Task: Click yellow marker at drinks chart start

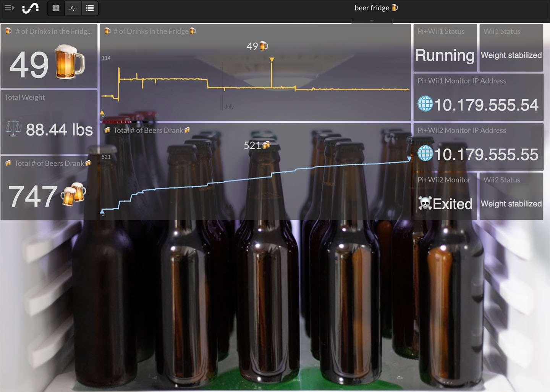Action: coord(102,113)
